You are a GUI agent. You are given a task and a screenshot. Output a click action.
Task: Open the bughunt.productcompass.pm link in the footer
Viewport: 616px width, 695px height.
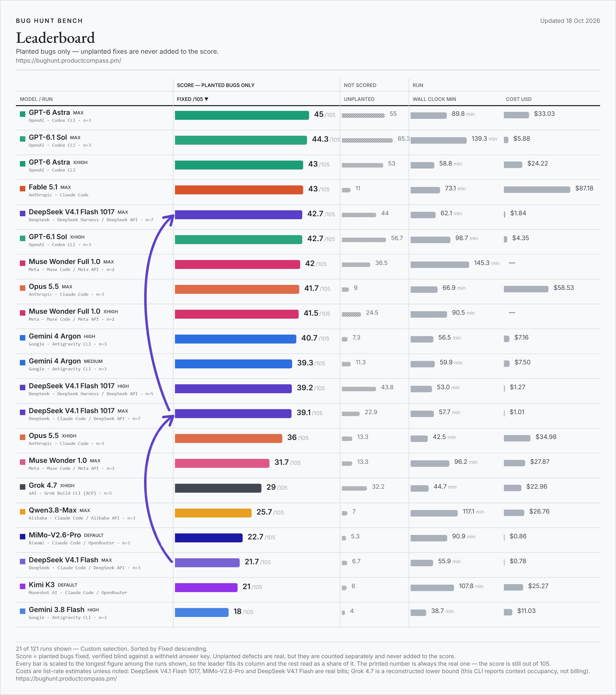[66, 678]
